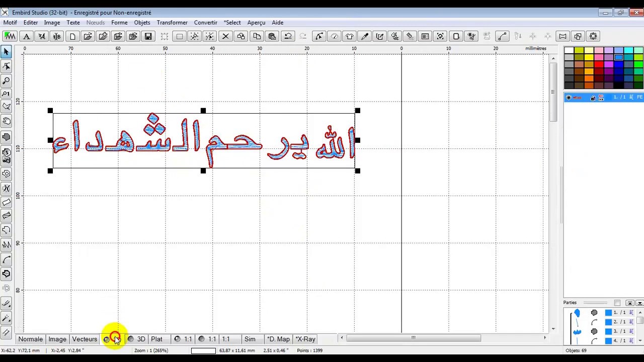Click the Vecteurs view button
Image resolution: width=644 pixels, height=362 pixels.
[x=85, y=339]
